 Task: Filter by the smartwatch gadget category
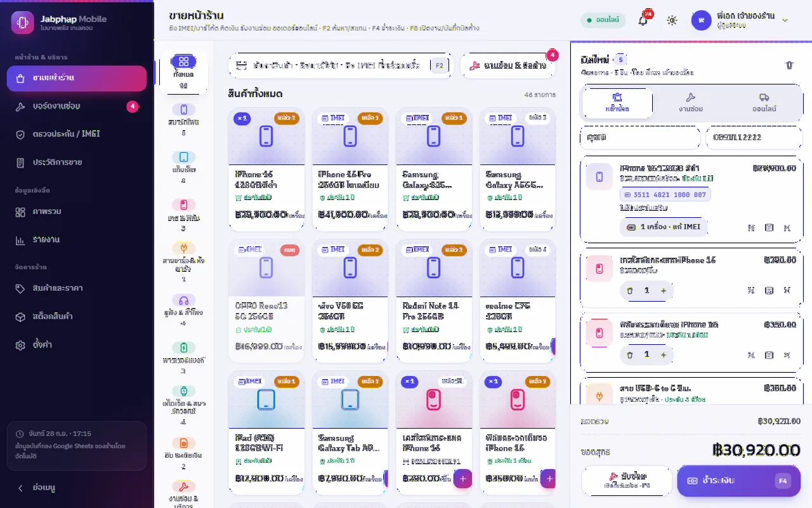(x=183, y=404)
